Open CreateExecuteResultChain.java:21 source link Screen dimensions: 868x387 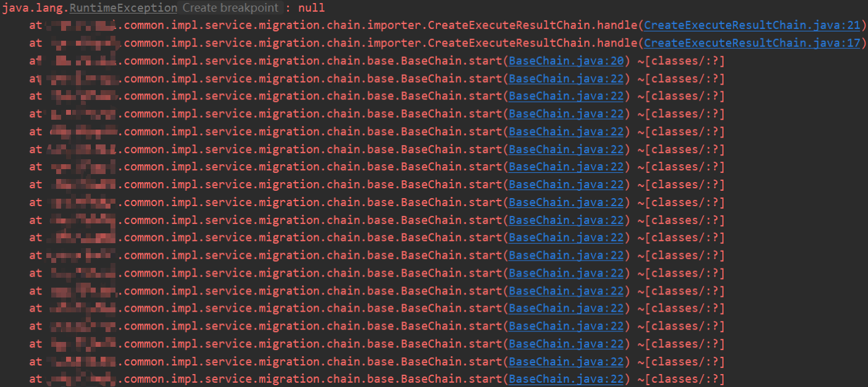(751, 26)
